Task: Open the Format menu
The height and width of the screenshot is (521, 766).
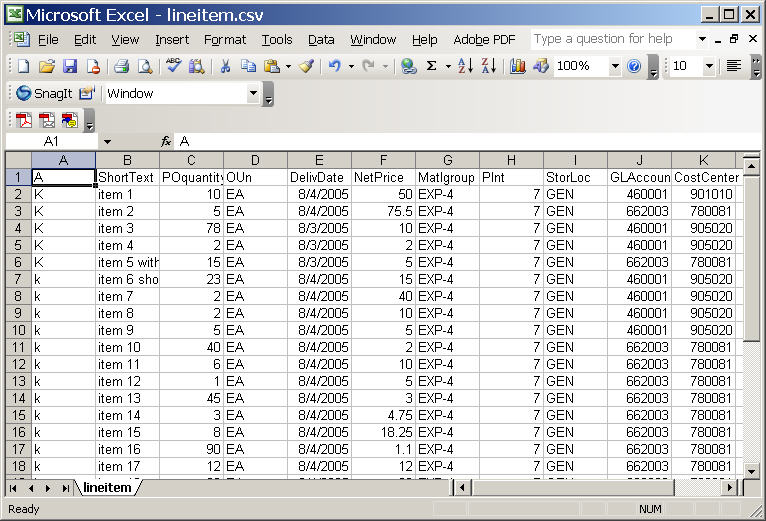Action: click(225, 39)
